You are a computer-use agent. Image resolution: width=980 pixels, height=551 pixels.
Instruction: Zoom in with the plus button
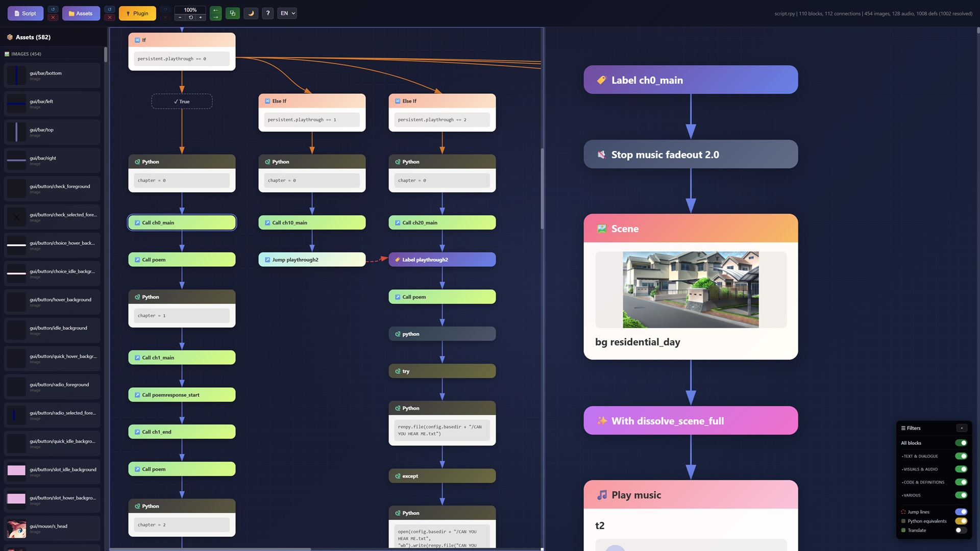coord(201,17)
